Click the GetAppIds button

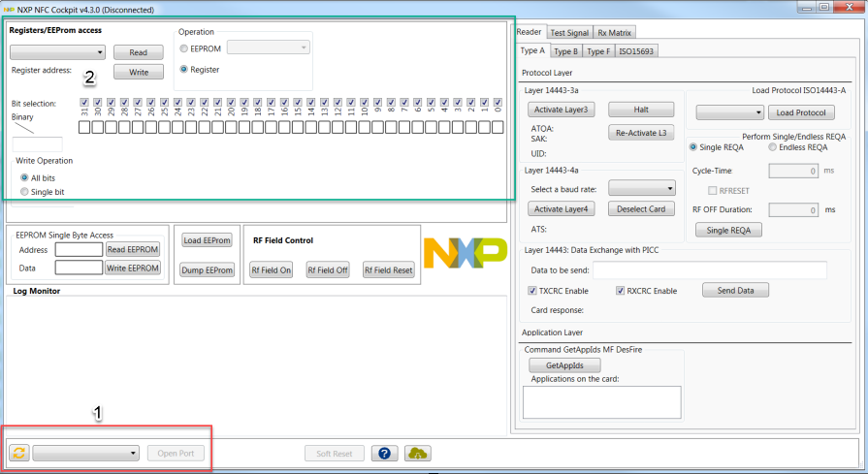564,365
